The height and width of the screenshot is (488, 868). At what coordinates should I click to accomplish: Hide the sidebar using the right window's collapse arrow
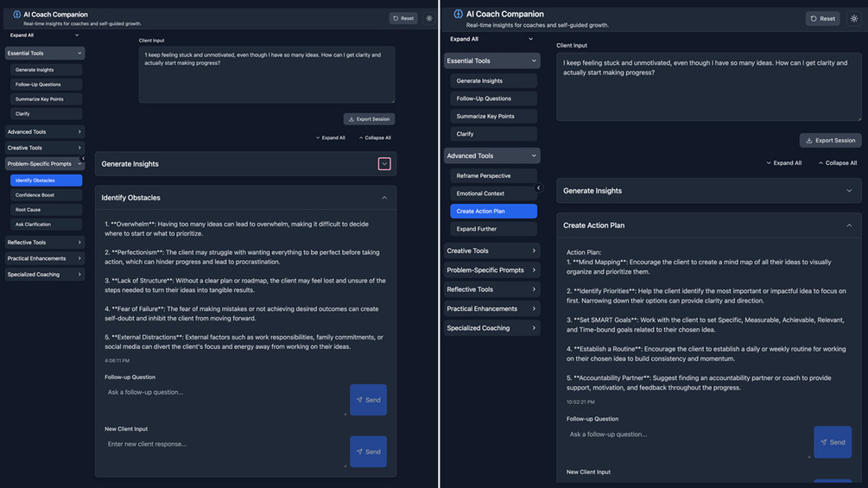(538, 187)
